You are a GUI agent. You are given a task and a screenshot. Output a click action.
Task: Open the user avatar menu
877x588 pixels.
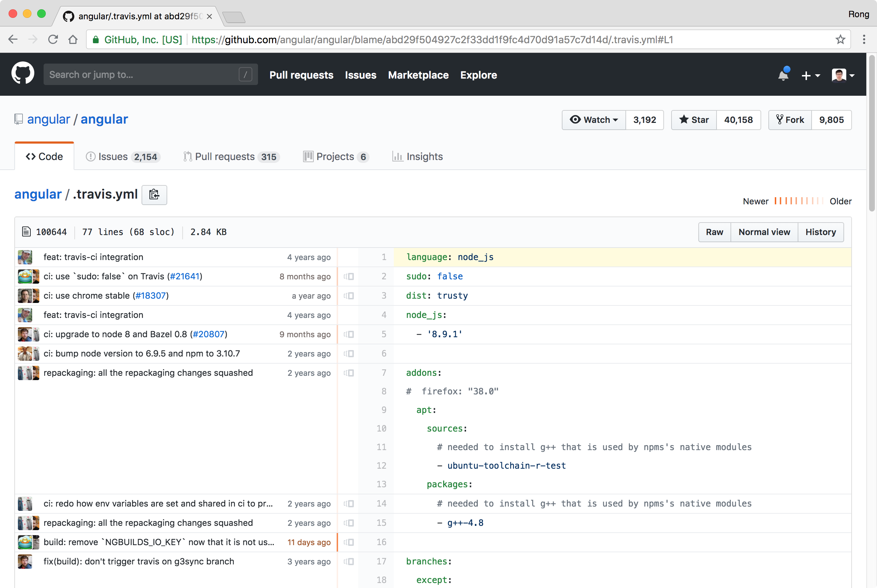point(843,75)
